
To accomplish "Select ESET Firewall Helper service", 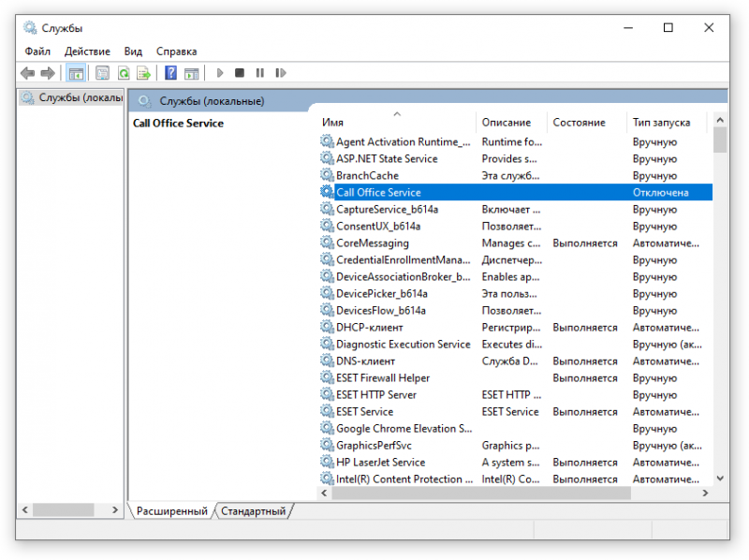I will pyautogui.click(x=516, y=378).
